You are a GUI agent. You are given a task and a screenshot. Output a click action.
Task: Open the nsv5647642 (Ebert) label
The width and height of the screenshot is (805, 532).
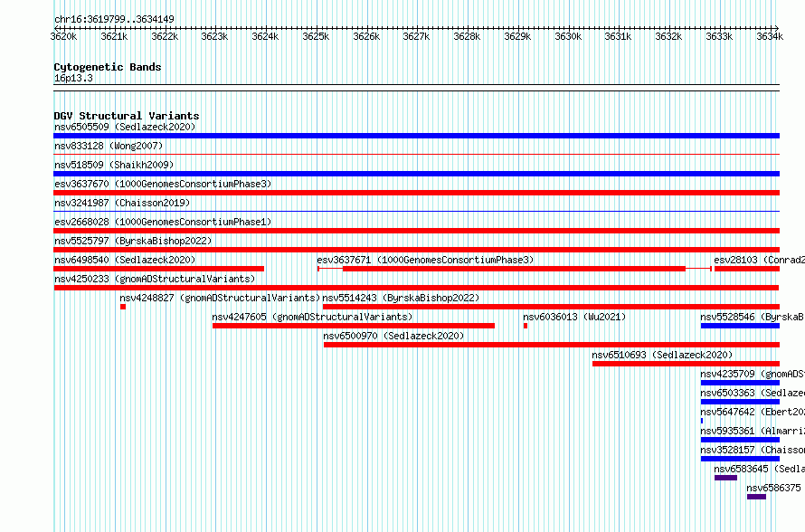[x=753, y=412]
